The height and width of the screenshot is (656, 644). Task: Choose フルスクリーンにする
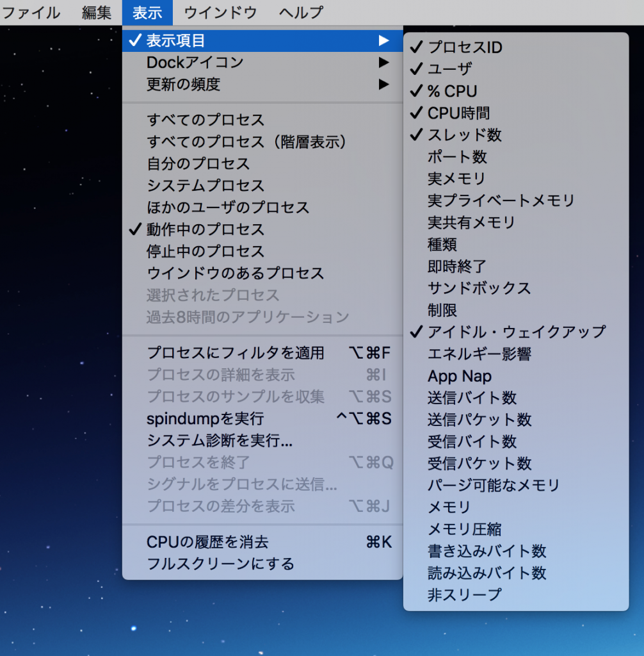pyautogui.click(x=262, y=564)
